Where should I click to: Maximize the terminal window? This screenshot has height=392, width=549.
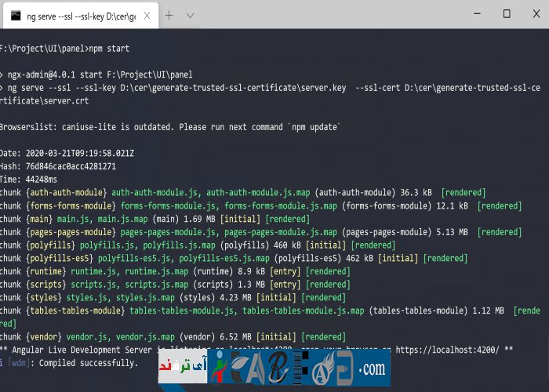pyautogui.click(x=507, y=14)
